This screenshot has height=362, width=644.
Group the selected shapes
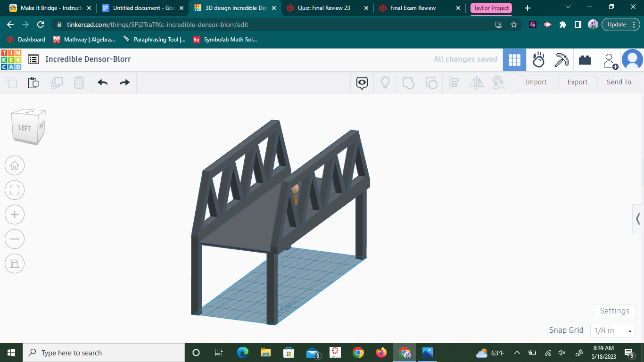point(408,82)
